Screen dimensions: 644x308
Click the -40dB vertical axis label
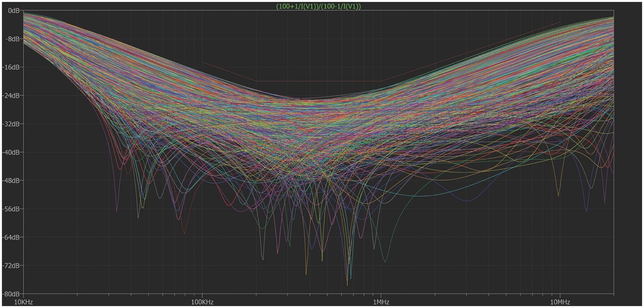click(12, 152)
